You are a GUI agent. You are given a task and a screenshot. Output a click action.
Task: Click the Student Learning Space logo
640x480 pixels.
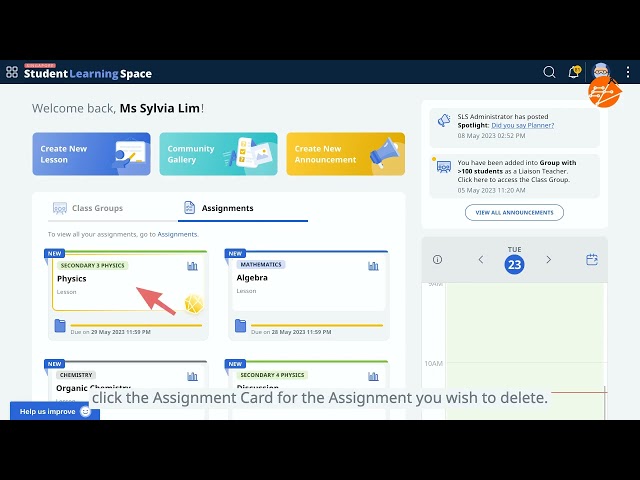(88, 72)
